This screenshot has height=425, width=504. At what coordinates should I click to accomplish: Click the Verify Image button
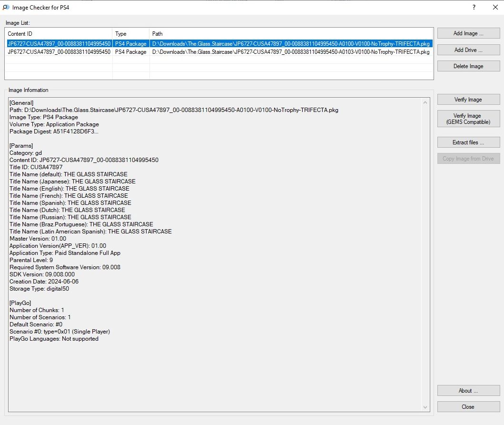(468, 100)
